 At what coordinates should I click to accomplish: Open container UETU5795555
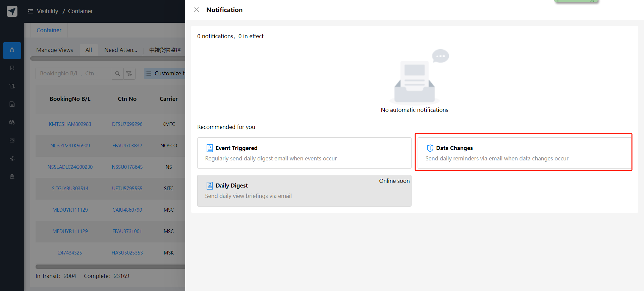[x=127, y=189]
